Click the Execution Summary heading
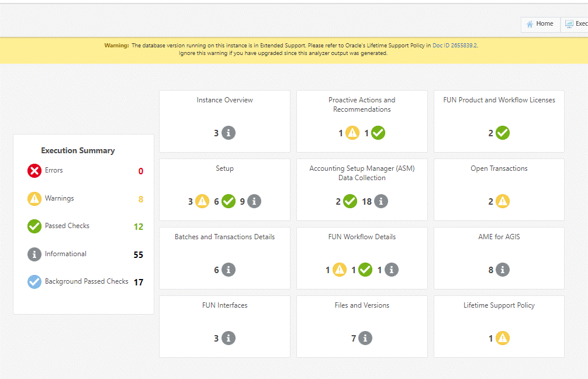 pyautogui.click(x=78, y=150)
